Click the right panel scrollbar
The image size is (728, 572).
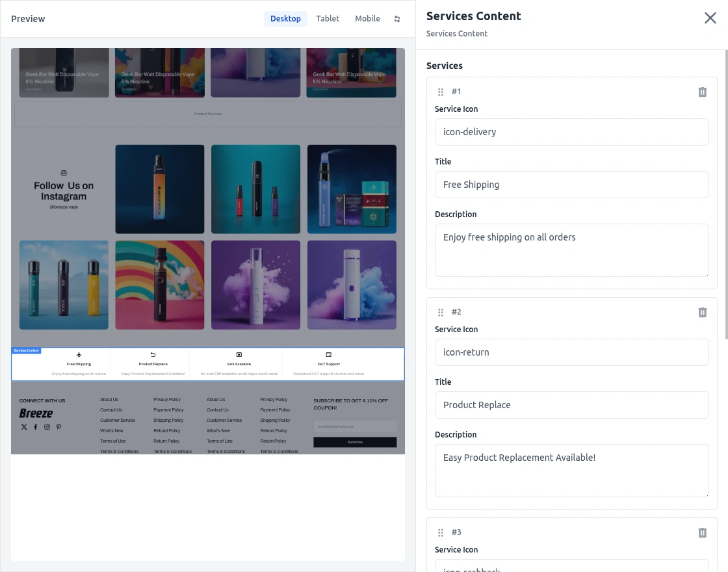[x=726, y=195]
